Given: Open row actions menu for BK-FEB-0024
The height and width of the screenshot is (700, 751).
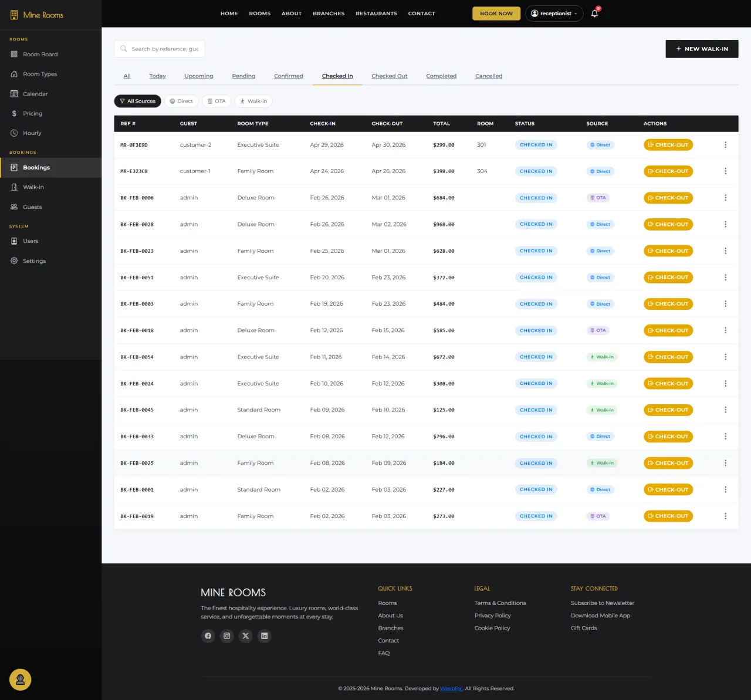Looking at the screenshot, I should click(725, 384).
